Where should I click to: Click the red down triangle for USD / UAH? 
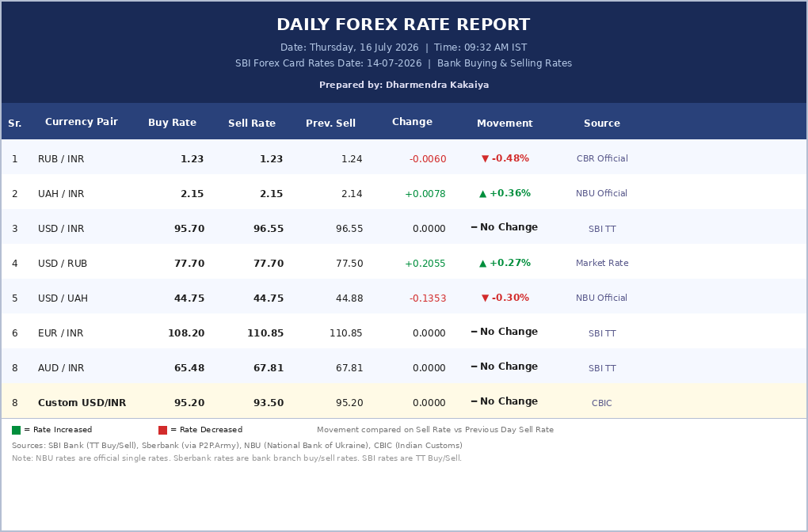coord(485,298)
